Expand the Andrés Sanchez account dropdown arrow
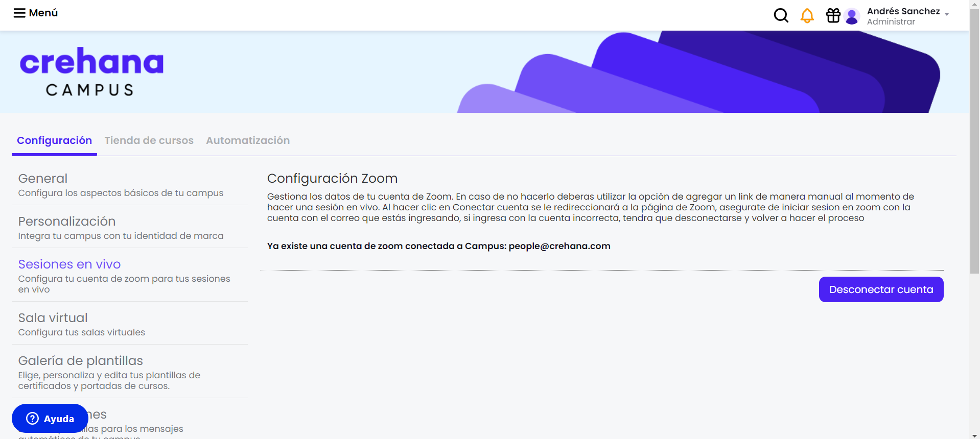 pyautogui.click(x=947, y=14)
